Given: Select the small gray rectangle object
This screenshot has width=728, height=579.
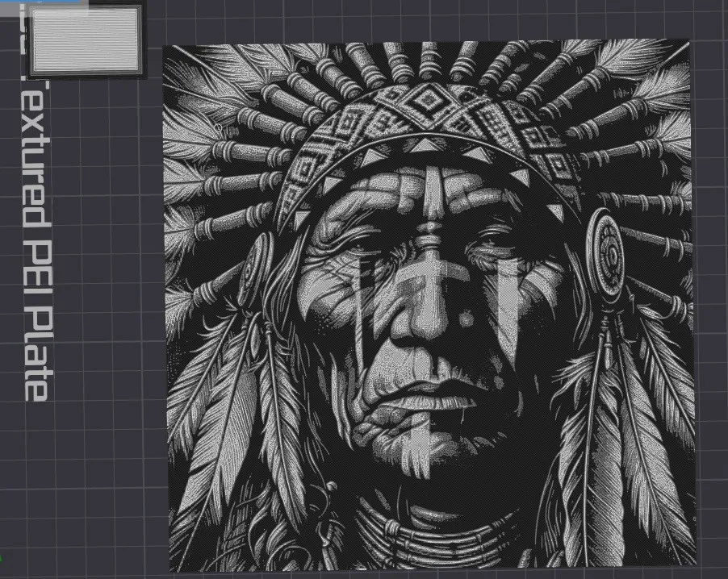Looking at the screenshot, I should point(86,40).
